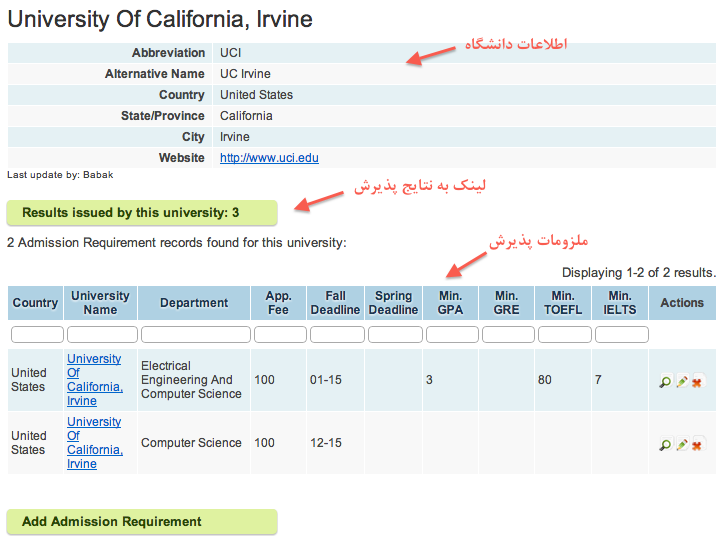This screenshot has width=728, height=545.
Task: Focus the University Name filter field
Action: 102,334
